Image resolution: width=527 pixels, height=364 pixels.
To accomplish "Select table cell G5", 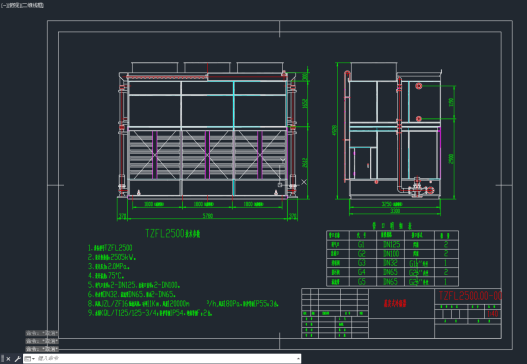I will coord(361,281).
